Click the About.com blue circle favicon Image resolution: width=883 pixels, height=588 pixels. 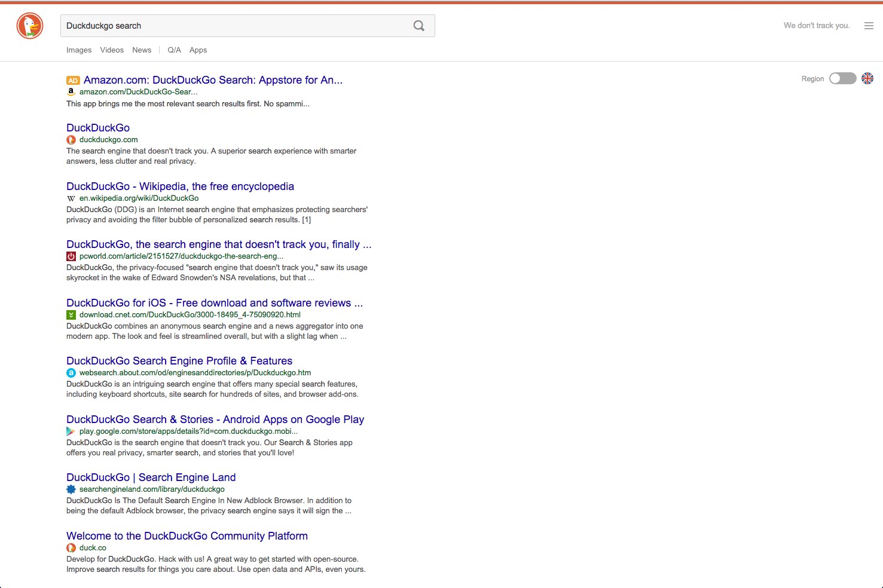click(71, 373)
